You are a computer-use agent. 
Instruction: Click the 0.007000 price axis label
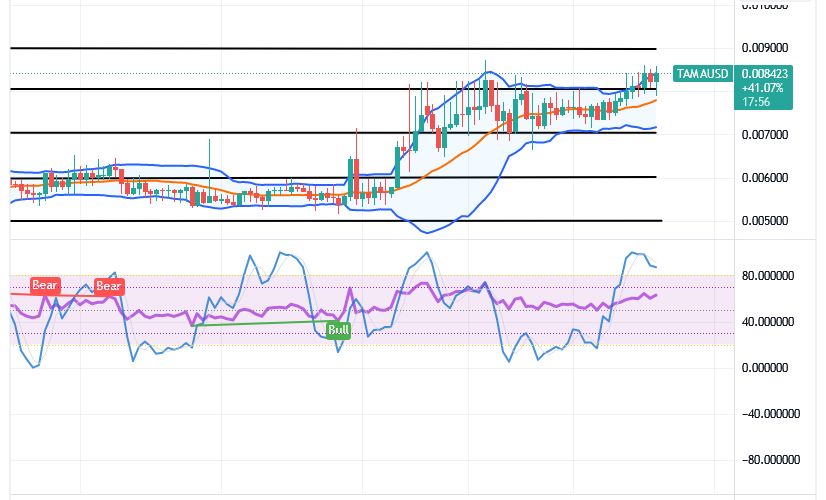tap(765, 135)
